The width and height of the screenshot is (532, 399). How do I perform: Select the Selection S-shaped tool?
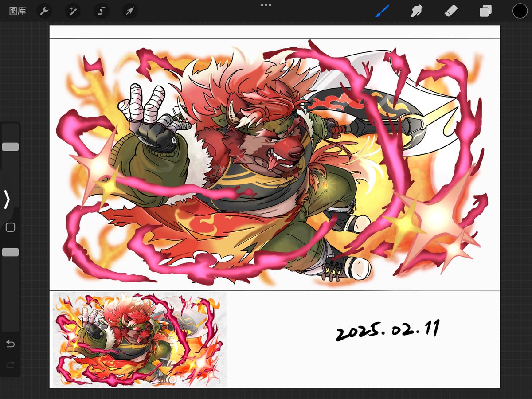coord(101,11)
